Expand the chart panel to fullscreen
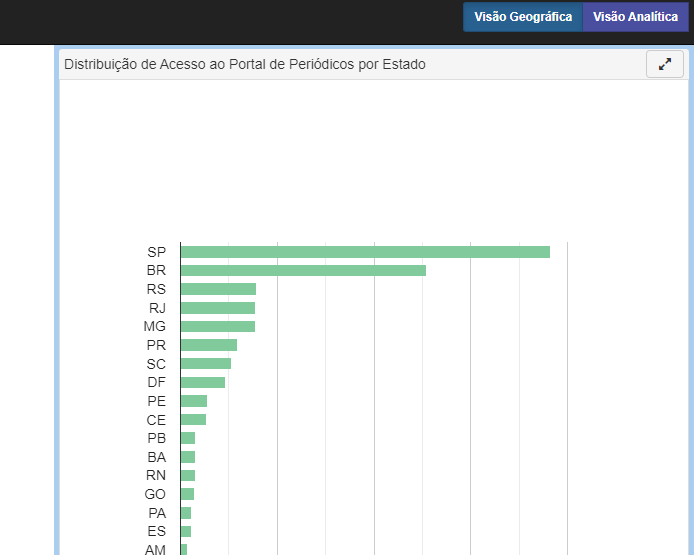 tap(665, 65)
